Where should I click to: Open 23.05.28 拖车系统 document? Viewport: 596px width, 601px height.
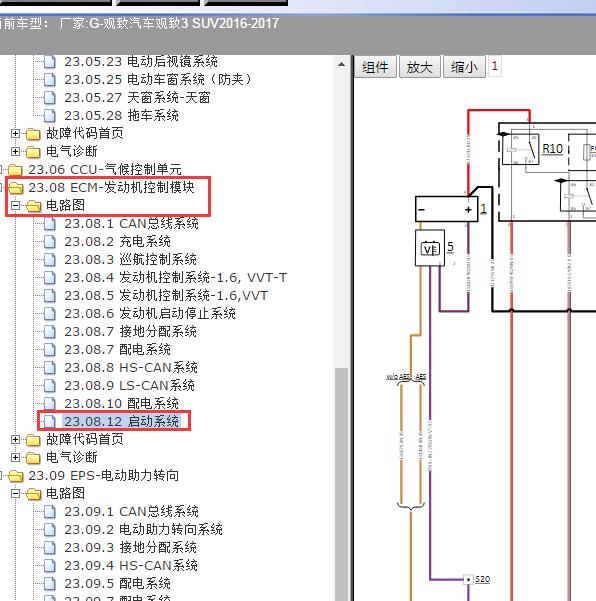(121, 115)
